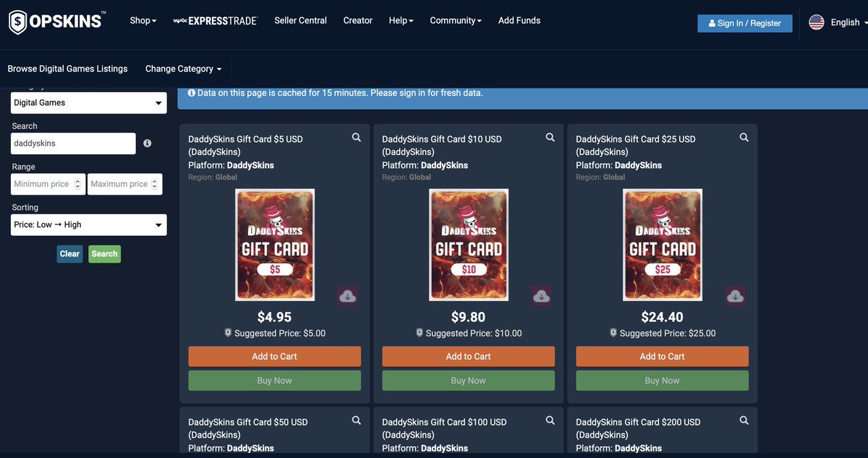Open DaddySkins Gift Card $10 USD title
The width and height of the screenshot is (868, 458).
pyautogui.click(x=442, y=145)
